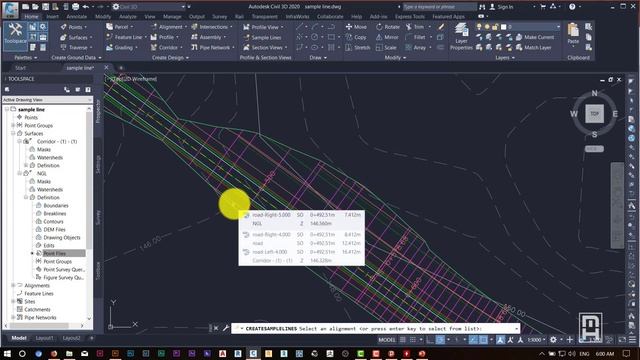Toggle ortho mode in status bar
Image resolution: width=640 pixels, height=360 pixels.
click(x=430, y=340)
